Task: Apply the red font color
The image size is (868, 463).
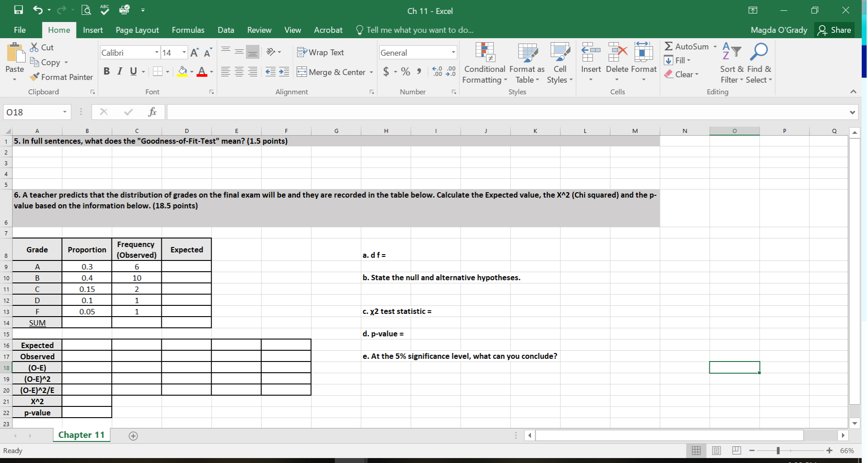Action: click(202, 71)
